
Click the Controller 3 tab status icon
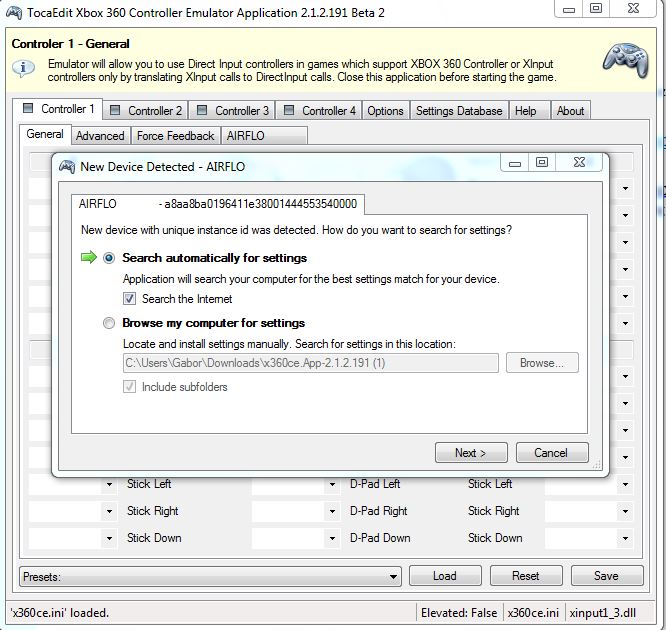coord(201,111)
